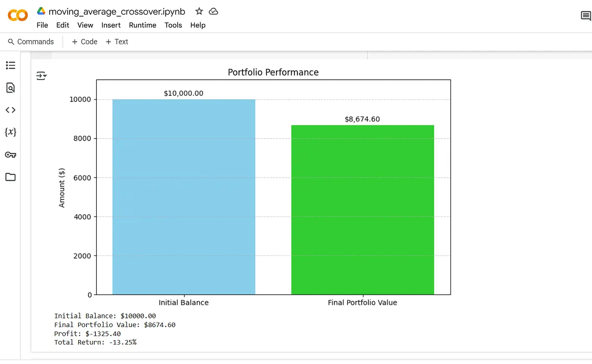Viewport: 592px width, 364px height.
Task: Open the cell output options dropdown
Action: click(41, 75)
